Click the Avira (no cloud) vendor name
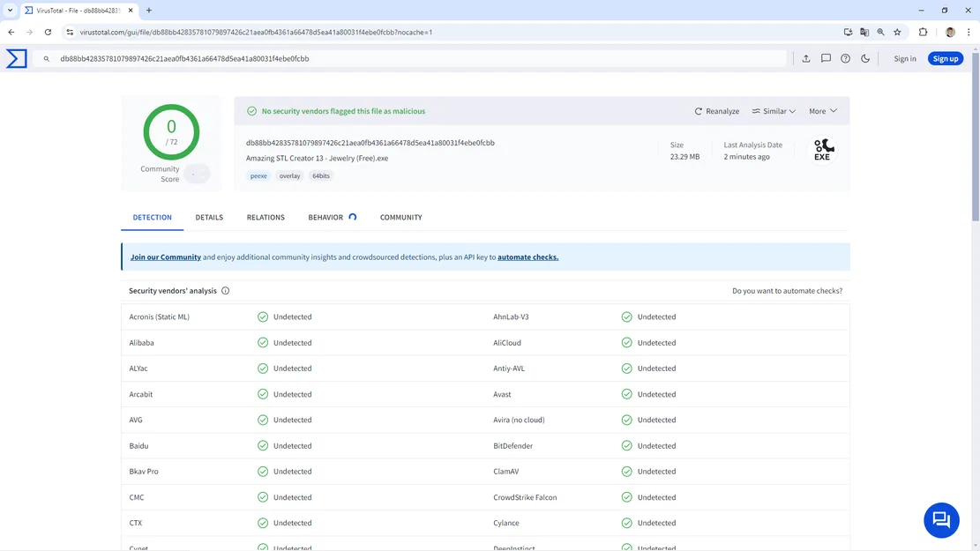Viewport: 980px width, 551px height. tap(519, 420)
